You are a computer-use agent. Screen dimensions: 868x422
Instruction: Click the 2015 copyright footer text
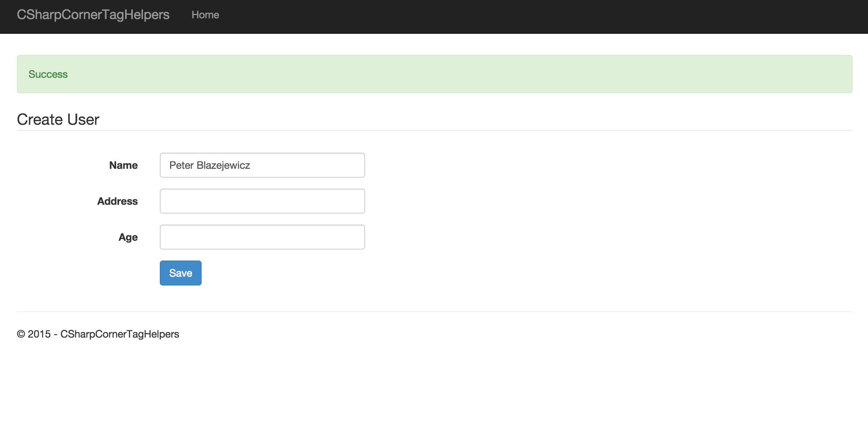(98, 334)
